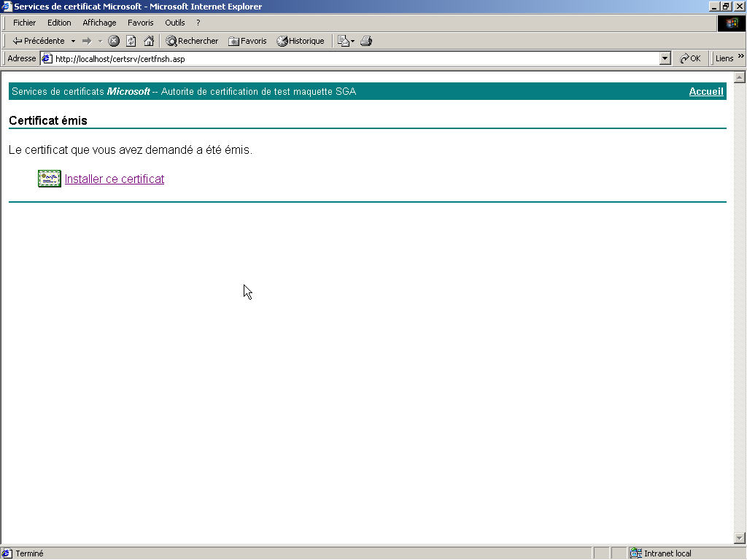Open the ? help menu
The width and height of the screenshot is (747, 560).
pos(198,23)
